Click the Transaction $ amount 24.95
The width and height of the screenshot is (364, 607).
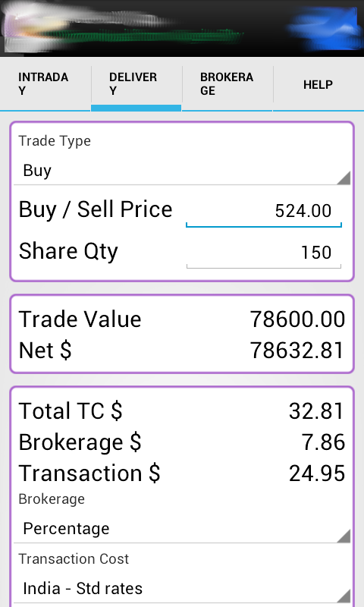pyautogui.click(x=317, y=473)
